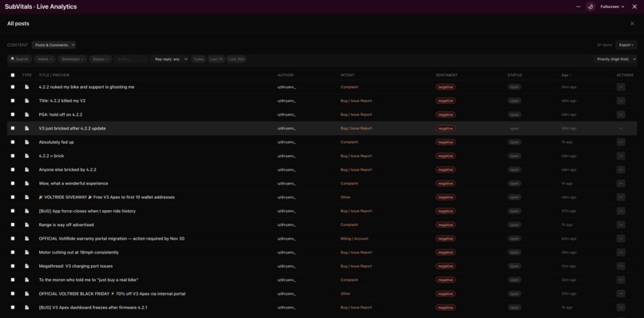
Task: Filter posts to Last 30d
Action: click(237, 59)
